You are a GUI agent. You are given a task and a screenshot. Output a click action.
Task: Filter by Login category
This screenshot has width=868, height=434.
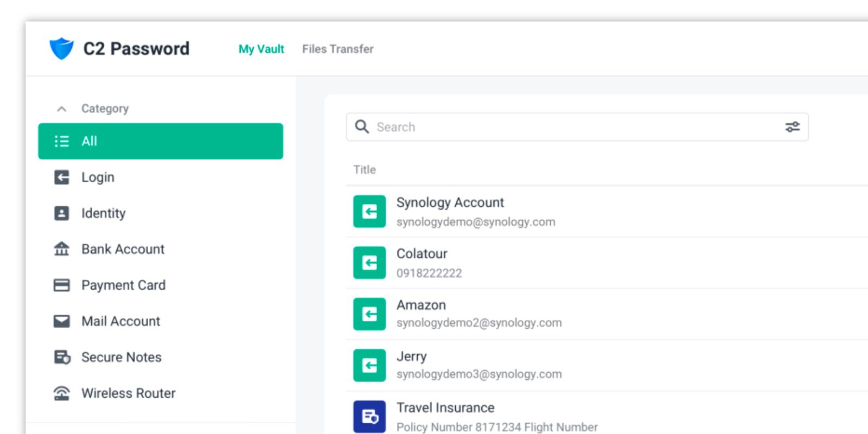click(98, 177)
